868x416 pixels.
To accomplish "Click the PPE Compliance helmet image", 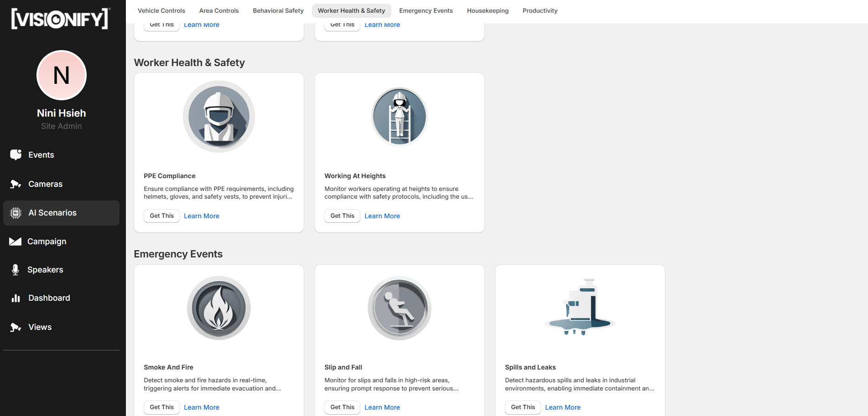I will click(x=219, y=117).
